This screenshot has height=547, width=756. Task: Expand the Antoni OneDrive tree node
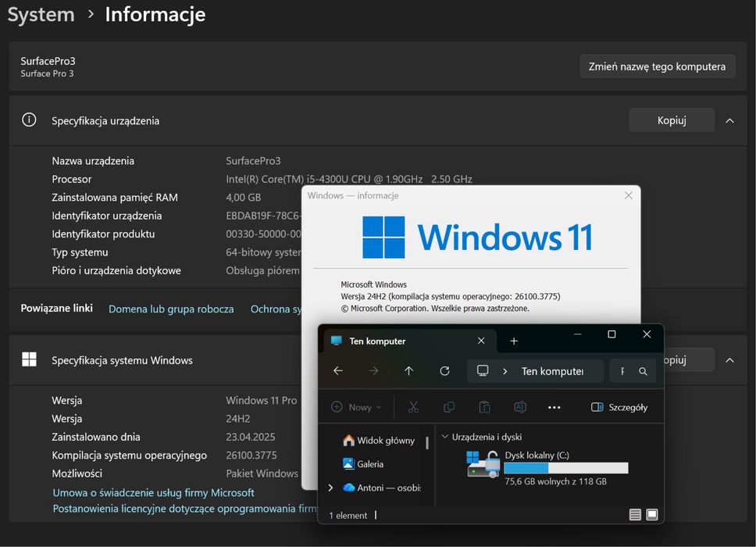coord(330,488)
